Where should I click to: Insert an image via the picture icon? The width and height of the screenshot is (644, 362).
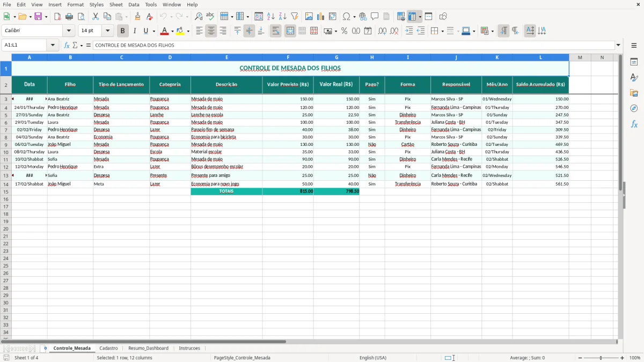pyautogui.click(x=309, y=17)
